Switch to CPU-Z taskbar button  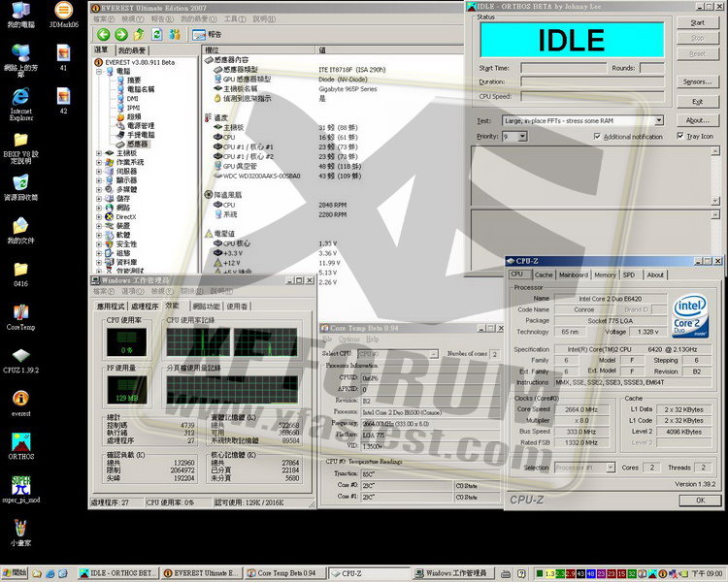pos(369,573)
